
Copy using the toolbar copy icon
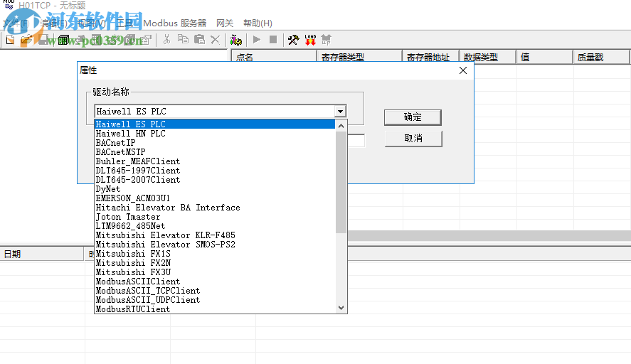click(x=183, y=39)
